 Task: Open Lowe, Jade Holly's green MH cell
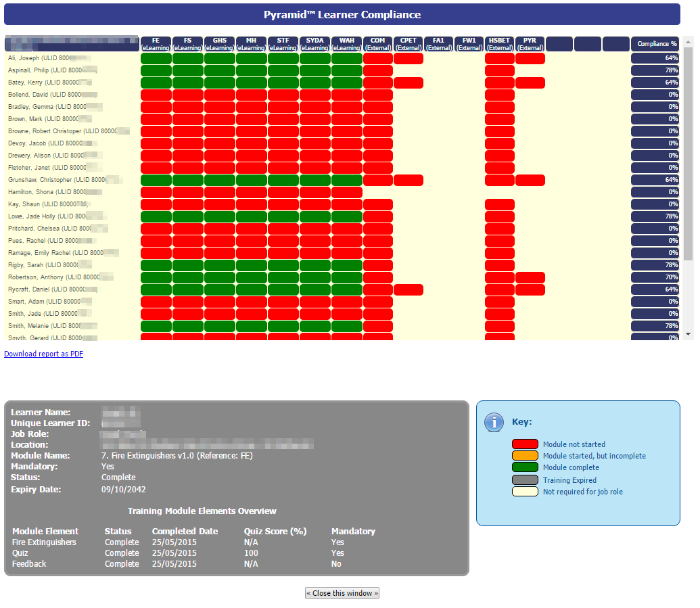pyautogui.click(x=252, y=216)
